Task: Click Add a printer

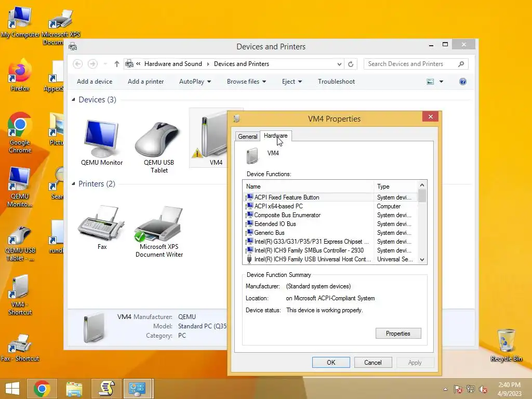Action: click(x=145, y=82)
